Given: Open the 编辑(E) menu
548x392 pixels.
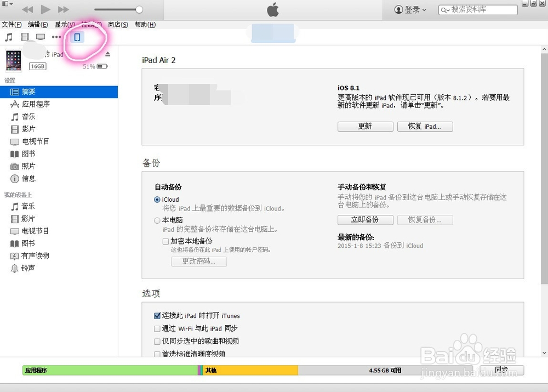Looking at the screenshot, I should 38,25.
